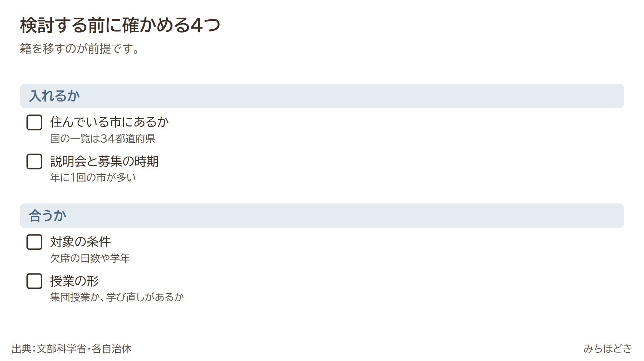Click the 入れるか heading text

[54, 96]
